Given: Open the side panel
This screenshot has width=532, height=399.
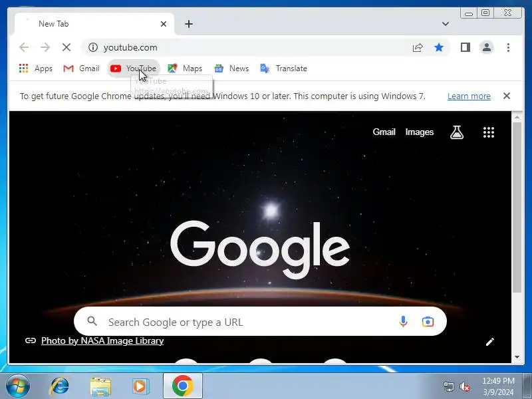Looking at the screenshot, I should click(x=465, y=47).
